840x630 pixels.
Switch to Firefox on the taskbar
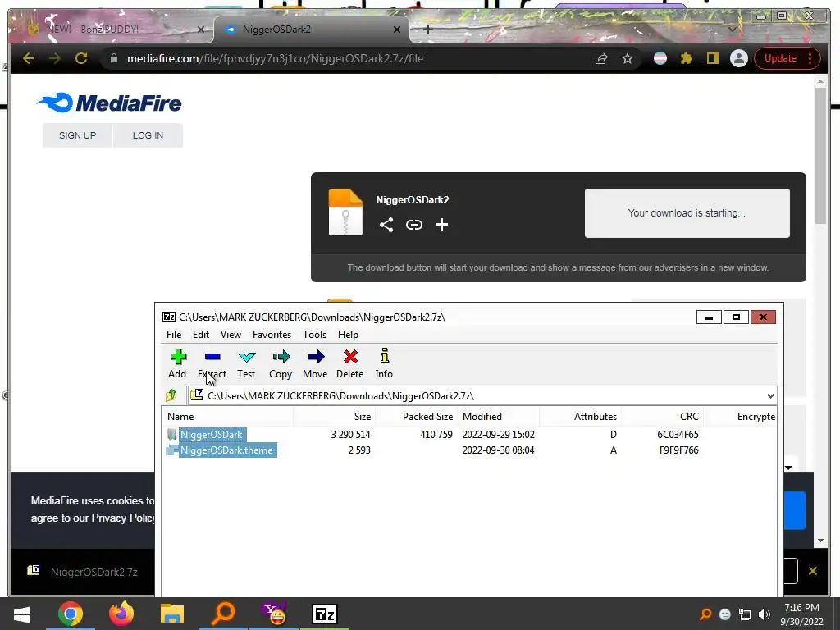(x=121, y=614)
